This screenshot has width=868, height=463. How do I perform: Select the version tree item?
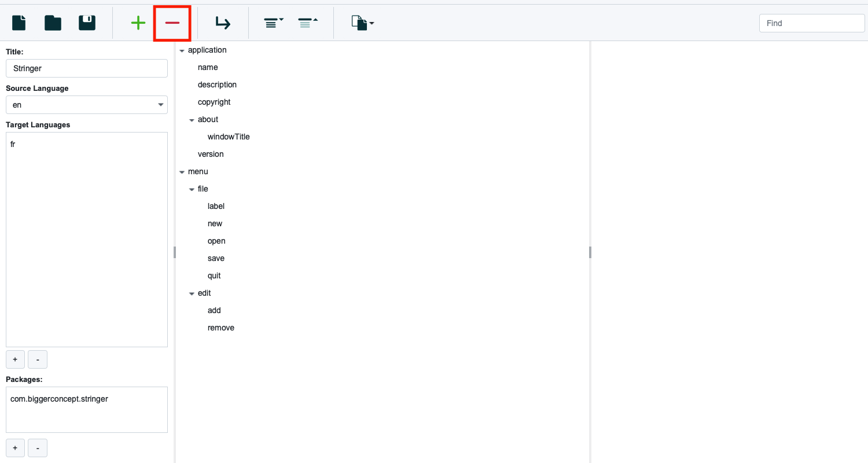(211, 154)
